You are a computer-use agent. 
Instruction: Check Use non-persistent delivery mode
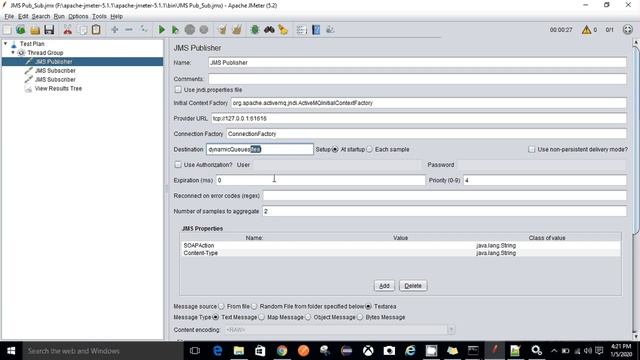pos(531,149)
